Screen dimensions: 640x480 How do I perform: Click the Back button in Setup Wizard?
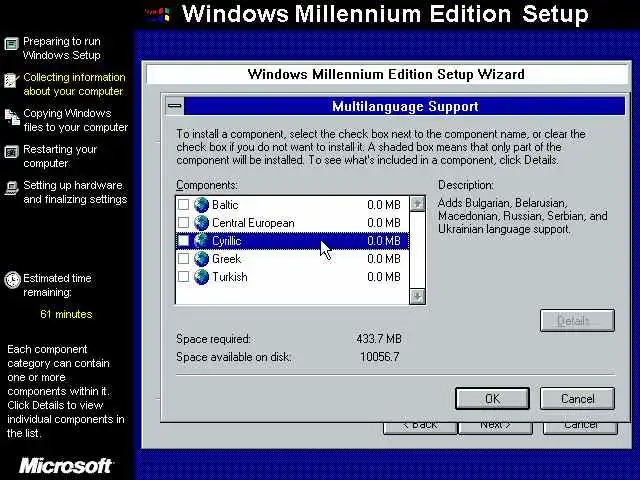tap(420, 426)
